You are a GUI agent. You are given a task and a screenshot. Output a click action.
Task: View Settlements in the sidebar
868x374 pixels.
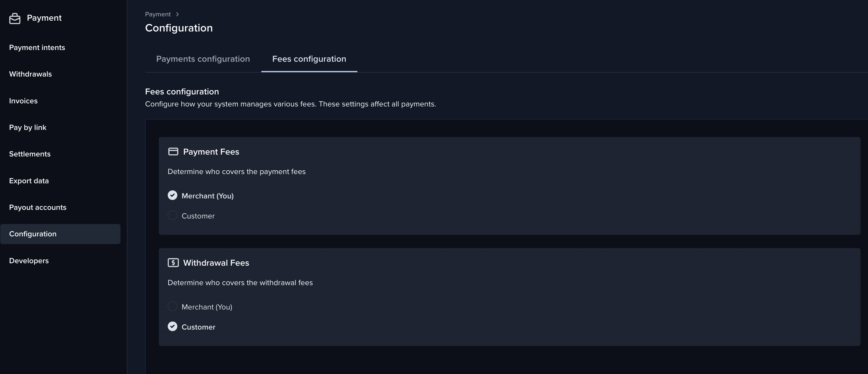[x=30, y=154]
